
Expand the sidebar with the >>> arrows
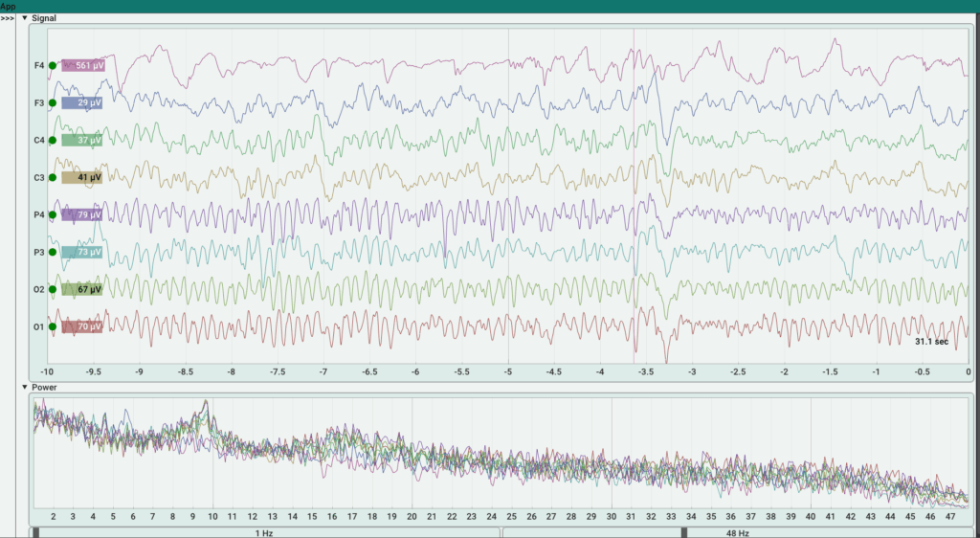pos(8,17)
